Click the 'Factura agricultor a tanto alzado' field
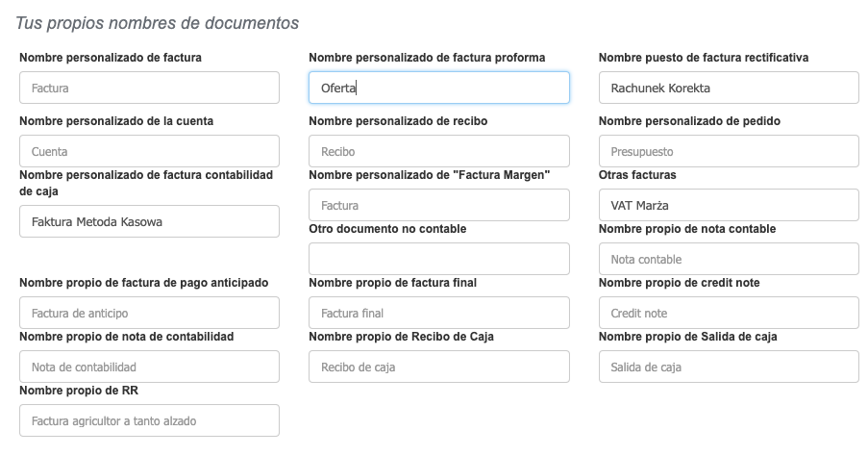The image size is (868, 456). point(149,421)
